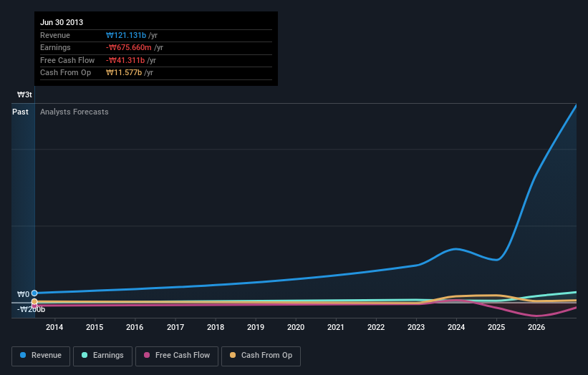Click the -₩200b y-axis label
588x375 pixels.
click(x=31, y=309)
